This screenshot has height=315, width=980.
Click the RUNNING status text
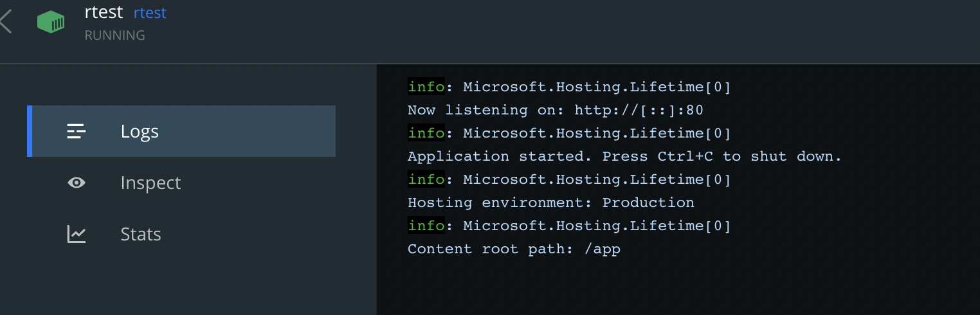(x=114, y=35)
